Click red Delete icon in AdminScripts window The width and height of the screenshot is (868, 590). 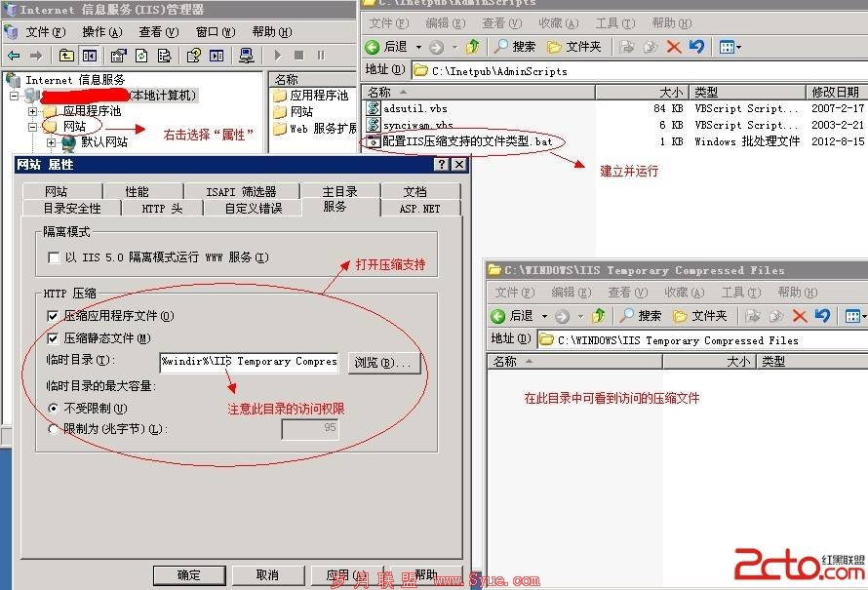tap(674, 47)
